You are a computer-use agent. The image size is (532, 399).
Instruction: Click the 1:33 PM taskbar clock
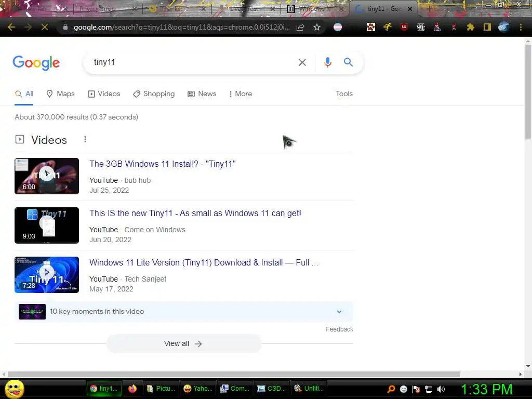click(x=486, y=390)
